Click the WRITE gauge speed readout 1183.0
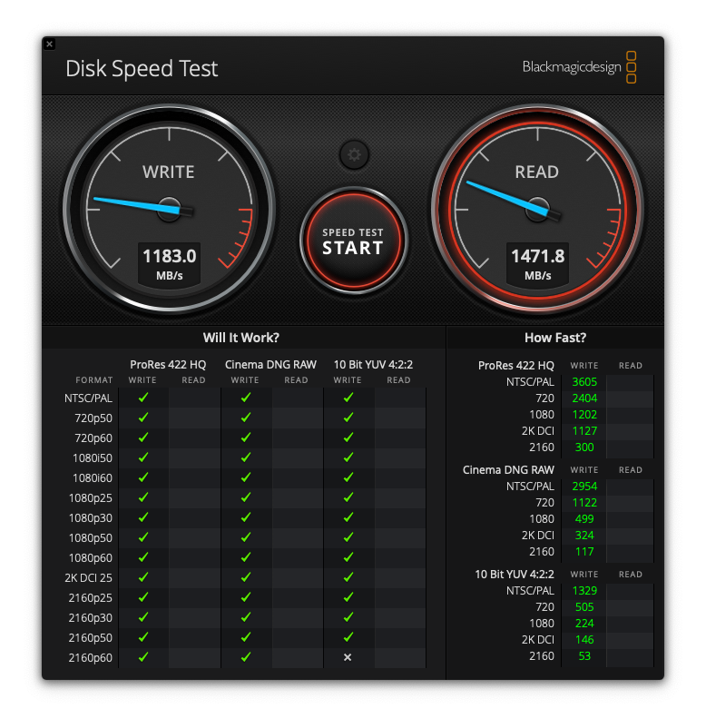The image size is (706, 728). [x=170, y=256]
